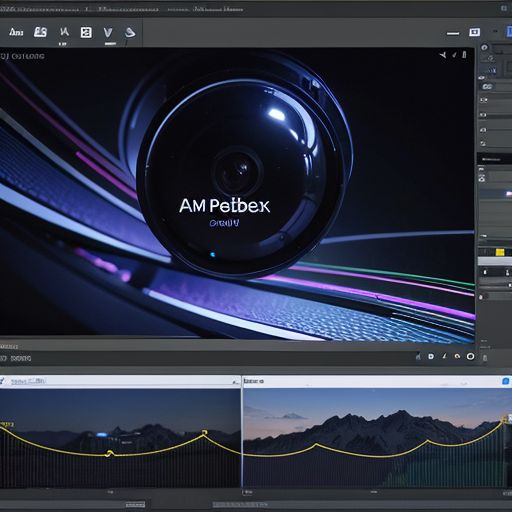Screen dimensions: 512x512
Task: Toggle the eye icon at top of right panel
Action: (x=484, y=48)
